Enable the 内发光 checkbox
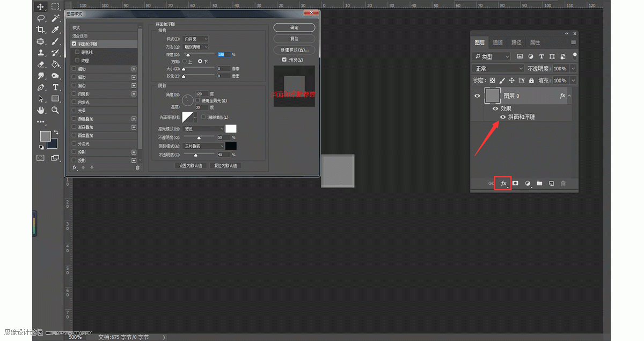The width and height of the screenshot is (644, 341). coord(74,102)
